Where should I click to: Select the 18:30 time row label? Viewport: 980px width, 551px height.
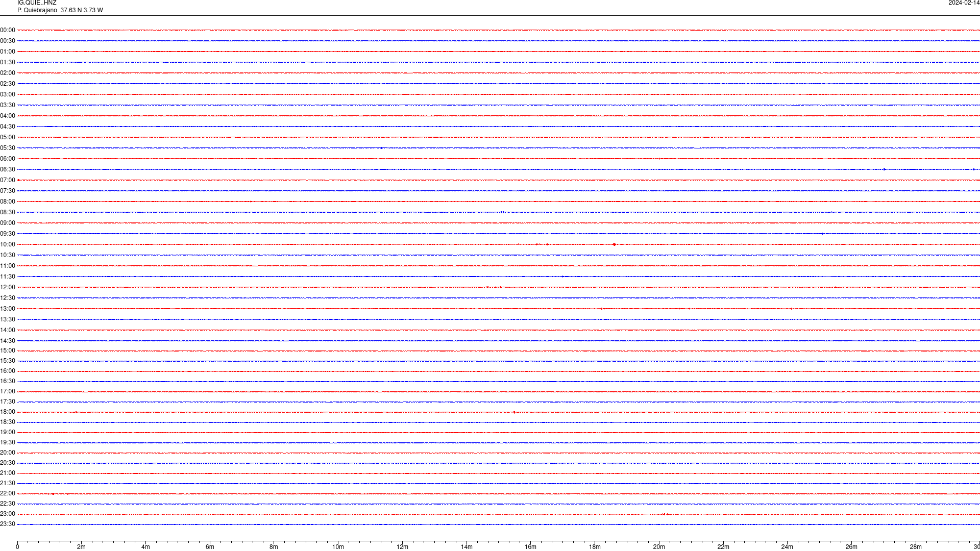[8, 422]
